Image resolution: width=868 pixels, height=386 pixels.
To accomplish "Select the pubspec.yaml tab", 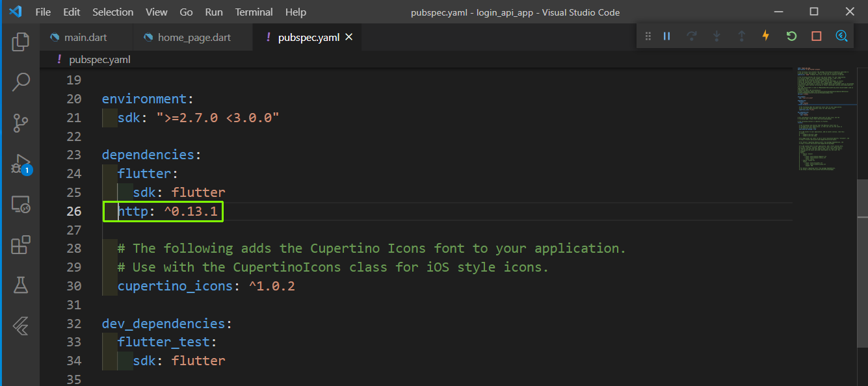I will (x=309, y=38).
